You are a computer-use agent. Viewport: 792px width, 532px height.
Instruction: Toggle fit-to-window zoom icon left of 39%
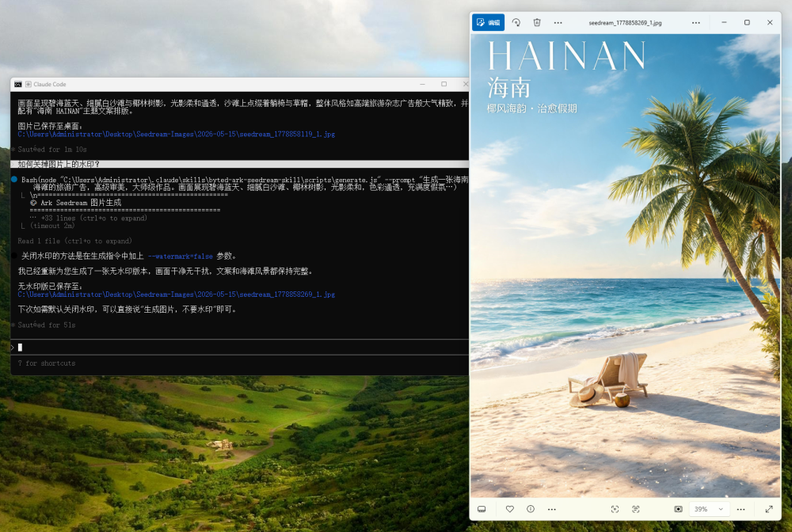click(679, 509)
